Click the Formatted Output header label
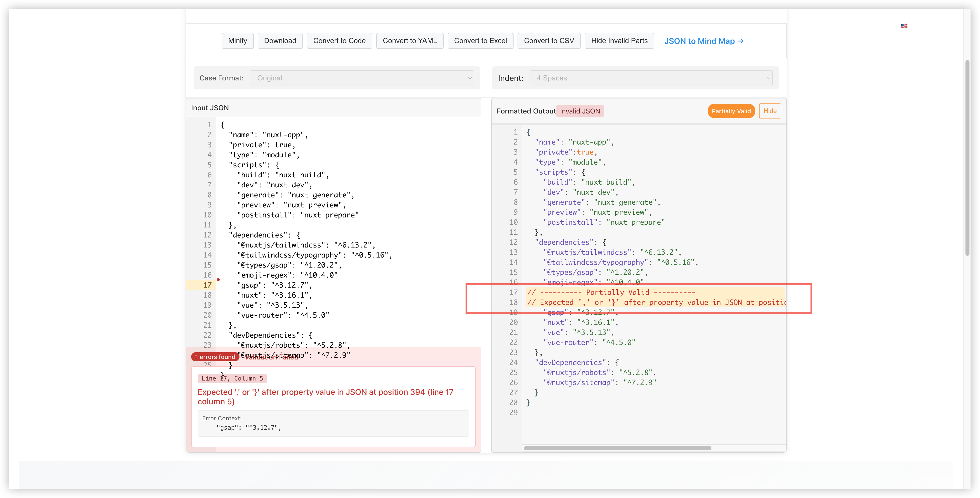The height and width of the screenshot is (498, 980). [x=526, y=111]
